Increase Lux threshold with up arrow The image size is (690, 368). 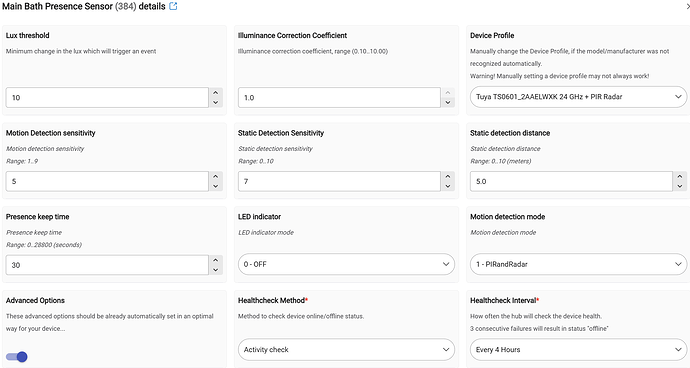point(216,92)
